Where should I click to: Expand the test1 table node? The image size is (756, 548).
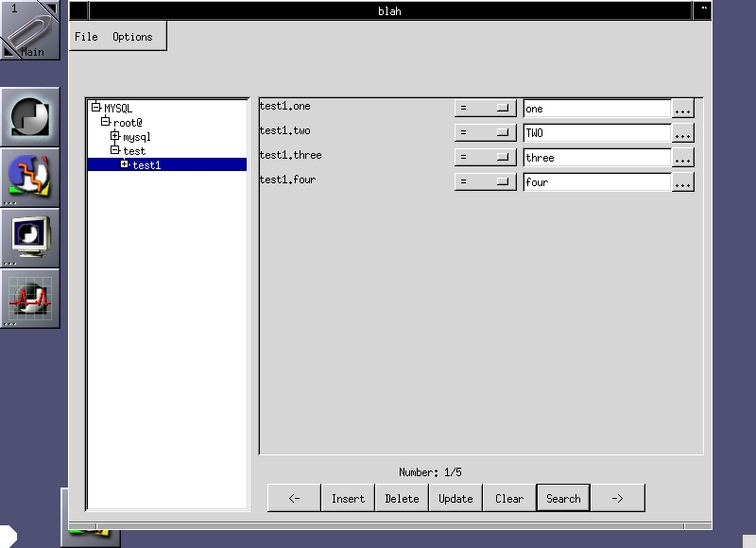[125, 165]
